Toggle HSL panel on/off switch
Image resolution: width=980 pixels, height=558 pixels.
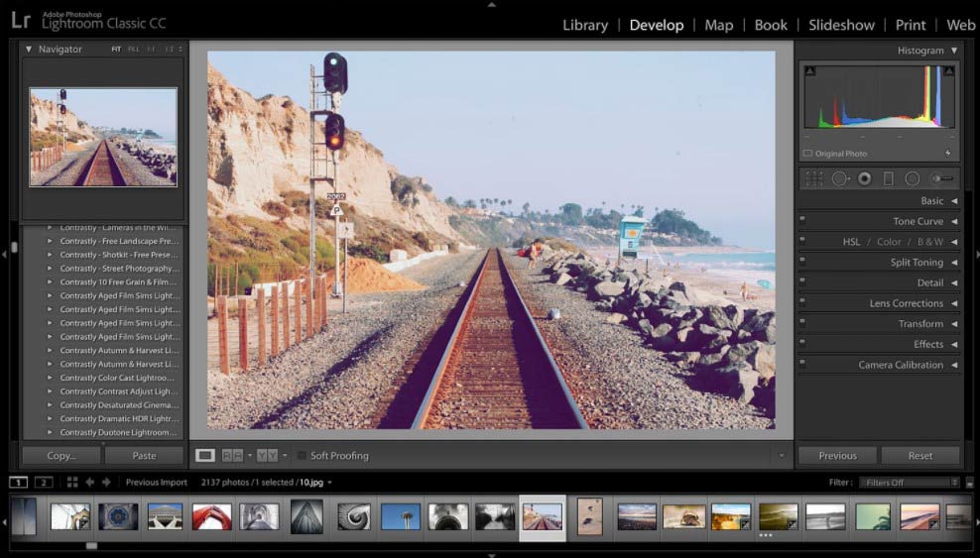(802, 240)
